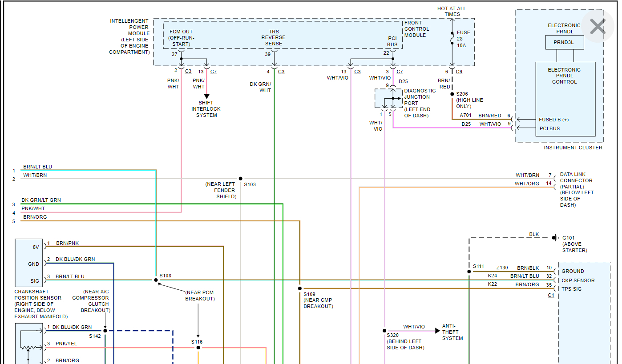Click the "S116" splice label

pyautogui.click(x=197, y=342)
